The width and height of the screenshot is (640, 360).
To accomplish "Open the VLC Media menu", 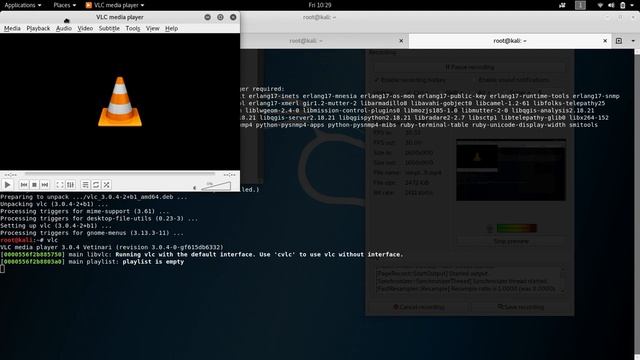I will point(12,28).
